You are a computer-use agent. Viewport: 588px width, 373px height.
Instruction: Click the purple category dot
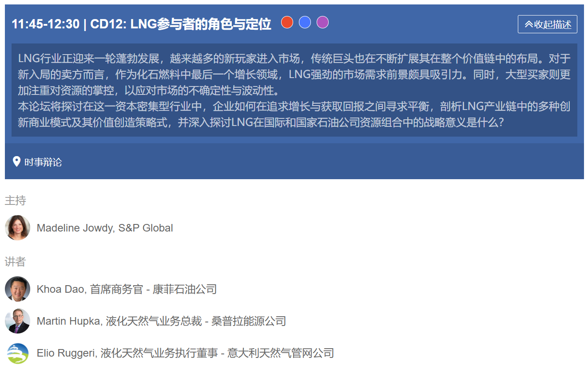[322, 22]
